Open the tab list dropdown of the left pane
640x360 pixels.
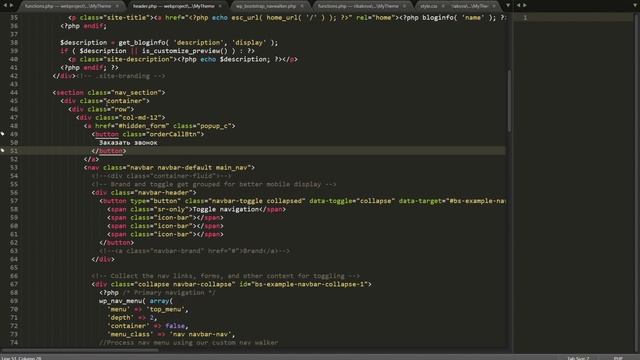[x=508, y=6]
